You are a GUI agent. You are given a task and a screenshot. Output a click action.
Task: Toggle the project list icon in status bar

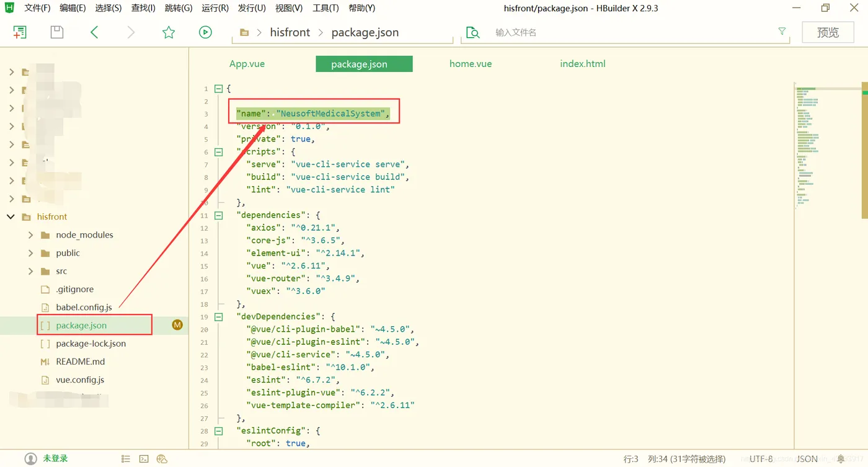126,459
